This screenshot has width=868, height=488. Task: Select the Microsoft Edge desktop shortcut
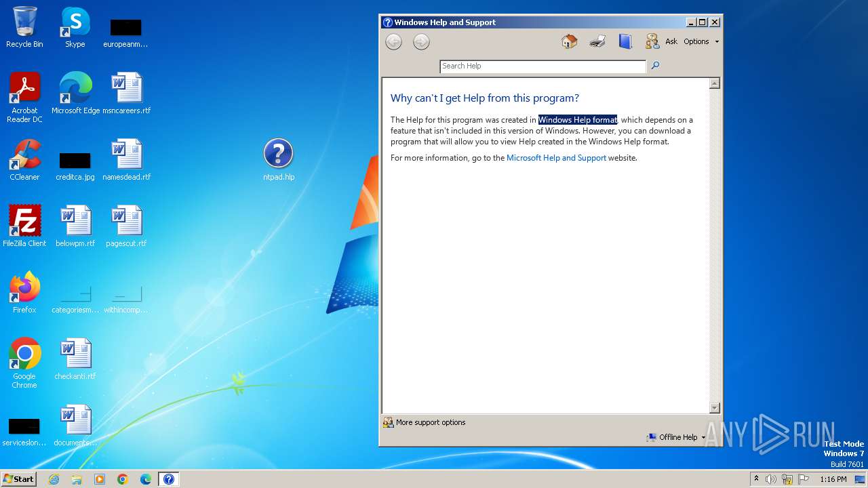tap(75, 94)
